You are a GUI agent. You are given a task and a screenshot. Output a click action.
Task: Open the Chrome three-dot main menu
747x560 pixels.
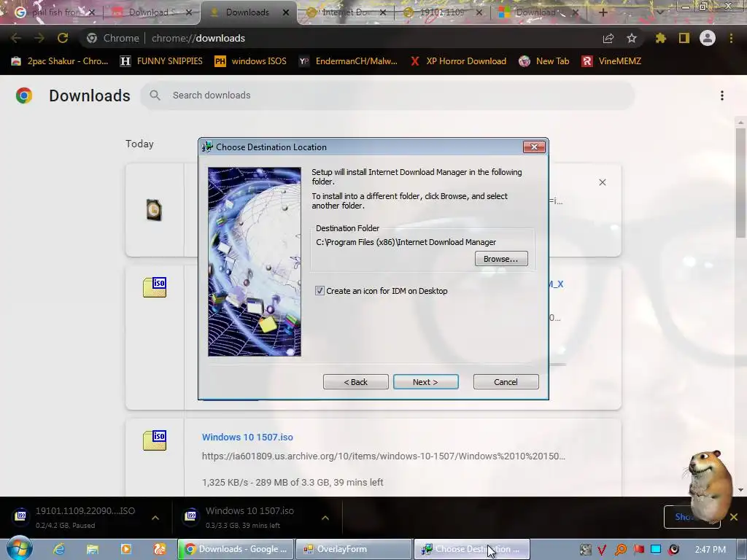(x=731, y=38)
